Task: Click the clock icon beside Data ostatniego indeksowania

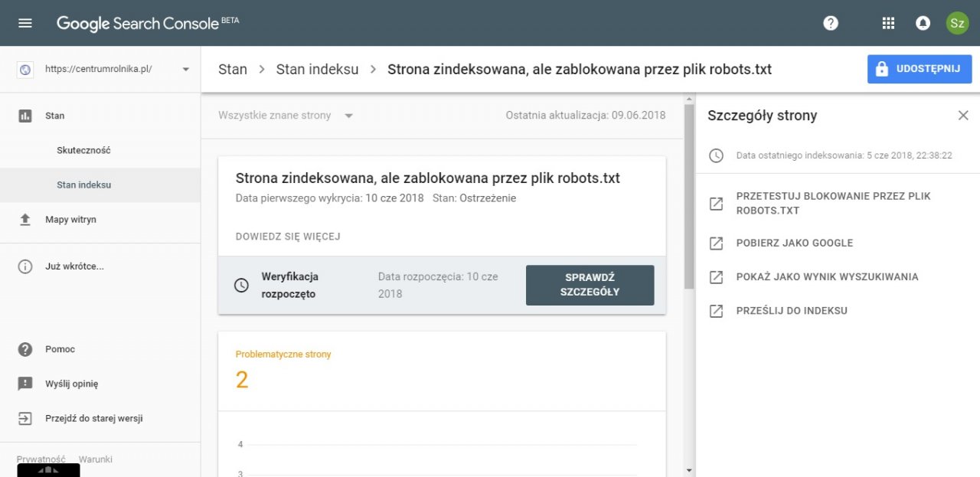Action: [716, 155]
